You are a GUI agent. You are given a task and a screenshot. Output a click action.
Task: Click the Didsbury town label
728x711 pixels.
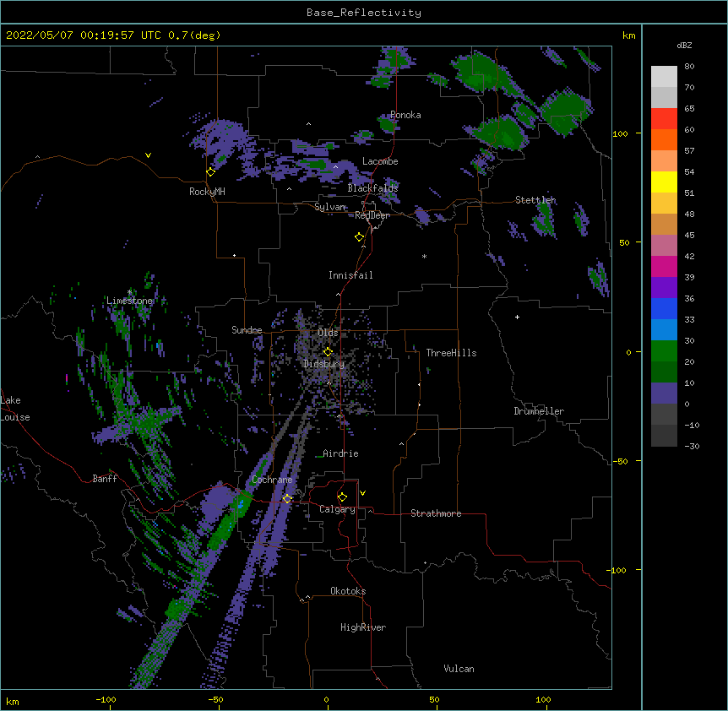[324, 364]
